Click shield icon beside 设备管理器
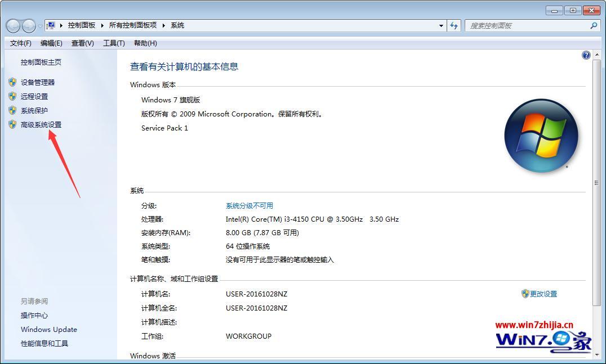 pyautogui.click(x=12, y=82)
